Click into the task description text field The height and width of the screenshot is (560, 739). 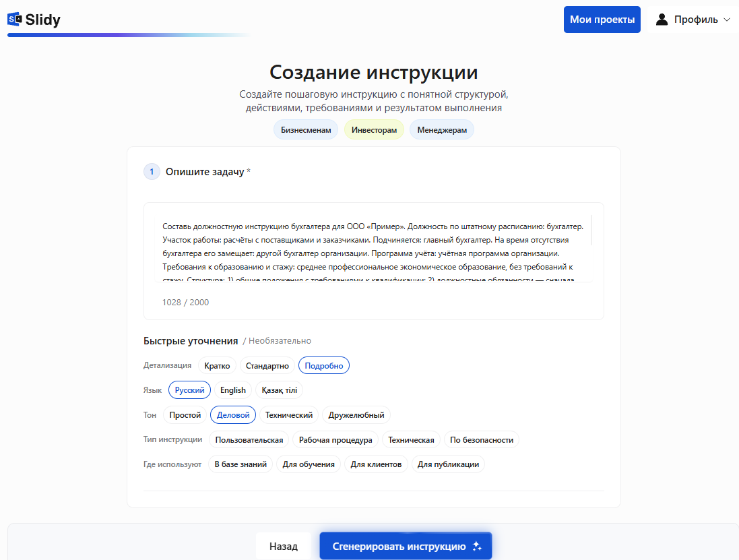[x=374, y=249]
